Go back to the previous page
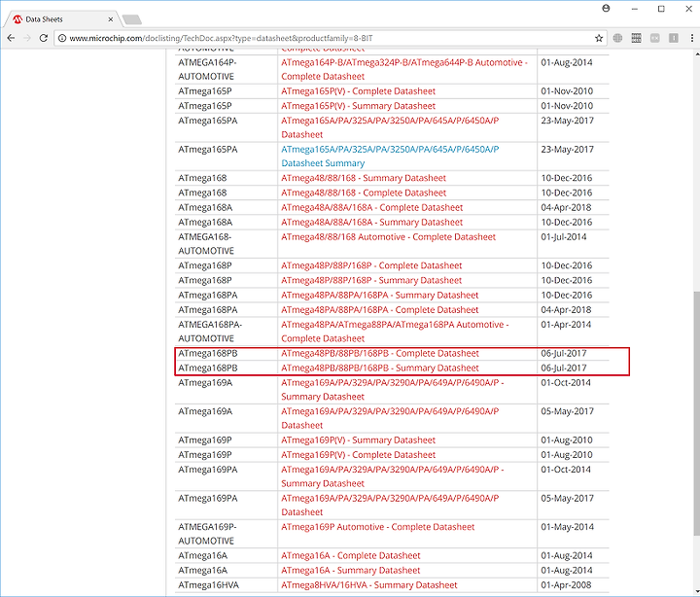 coord(11,38)
